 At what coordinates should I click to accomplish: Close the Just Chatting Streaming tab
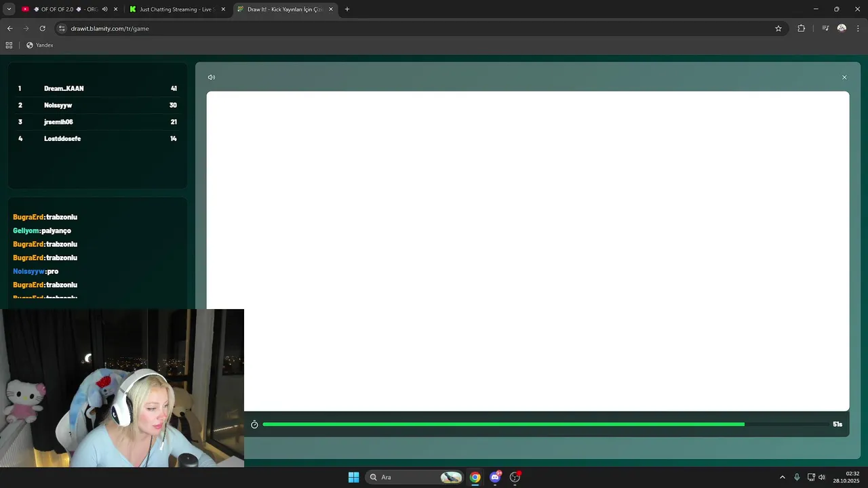(223, 9)
